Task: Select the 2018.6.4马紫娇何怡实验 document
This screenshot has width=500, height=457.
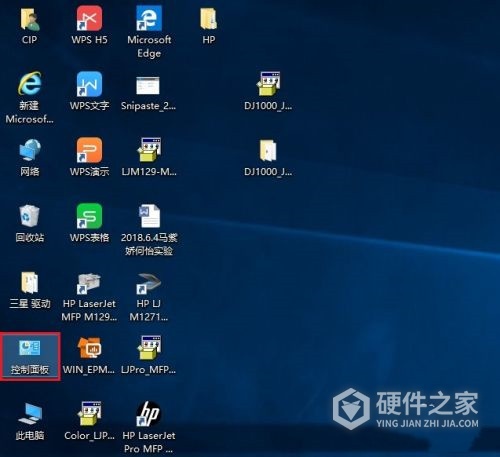Action: (149, 216)
